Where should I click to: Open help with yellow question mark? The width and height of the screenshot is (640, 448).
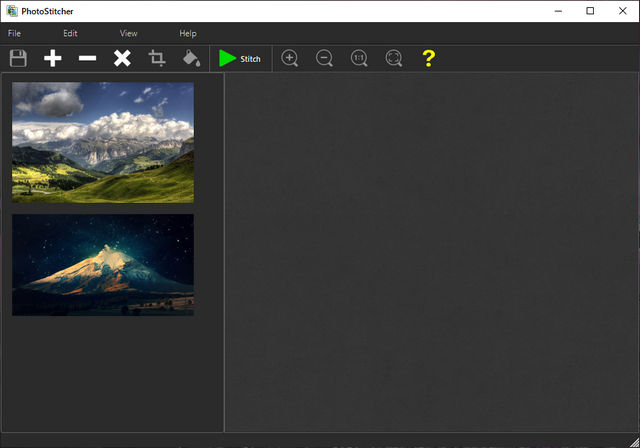pos(428,59)
